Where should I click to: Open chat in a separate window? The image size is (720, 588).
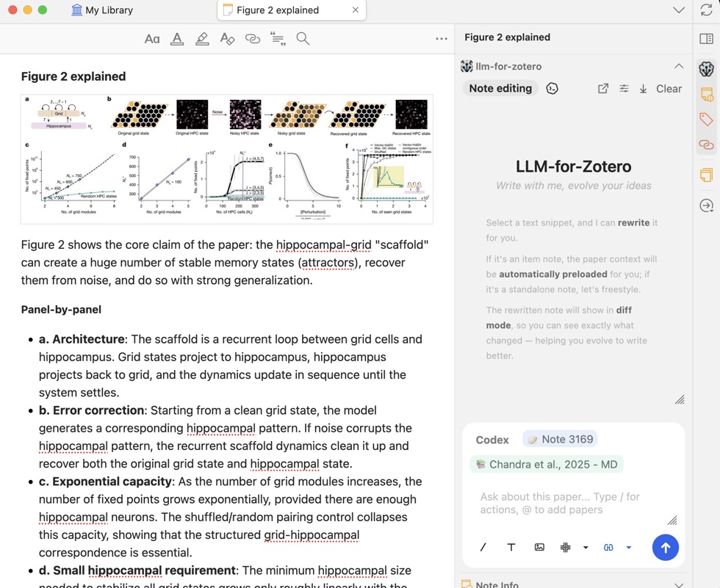pos(603,89)
